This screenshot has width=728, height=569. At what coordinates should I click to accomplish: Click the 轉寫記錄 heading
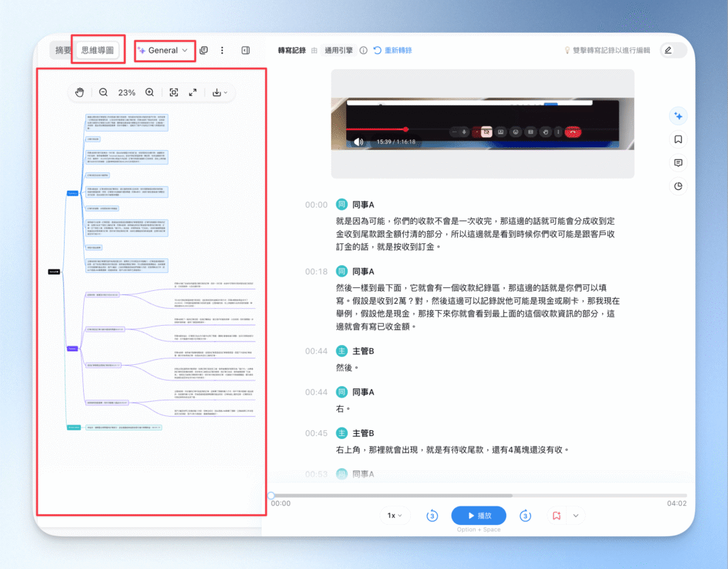(291, 50)
